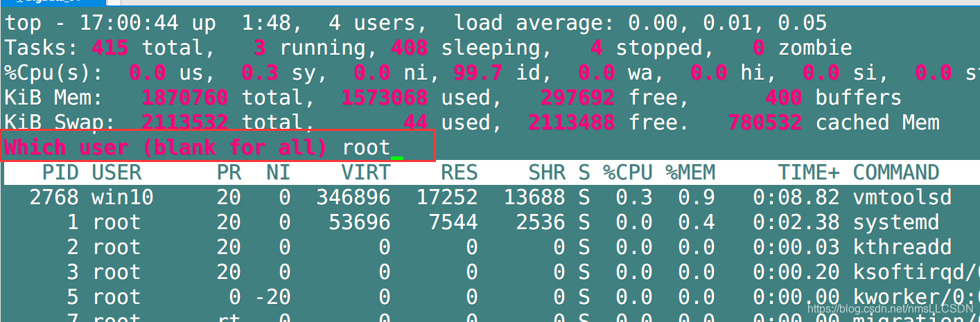Click the 0:08.82 TIME+ value
The width and height of the screenshot is (980, 322).
pyautogui.click(x=796, y=197)
